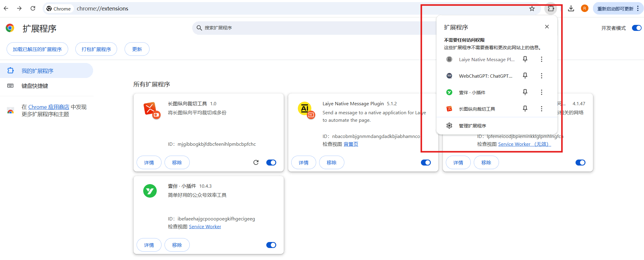Click the Chrome site info chip in address bar
The width and height of the screenshot is (644, 260).
pos(59,8)
